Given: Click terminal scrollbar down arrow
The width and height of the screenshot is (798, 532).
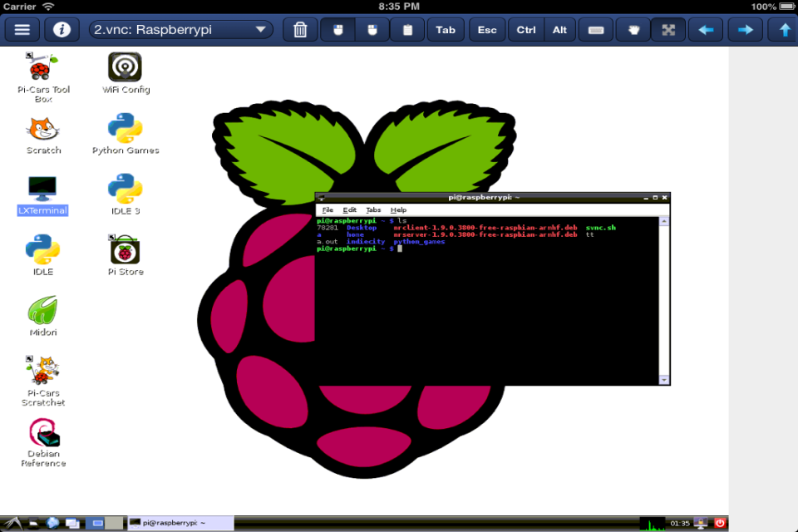Looking at the screenshot, I should click(x=664, y=380).
